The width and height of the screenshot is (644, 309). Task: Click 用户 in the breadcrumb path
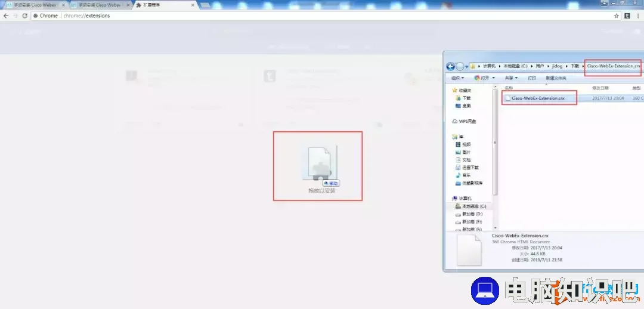coord(539,66)
